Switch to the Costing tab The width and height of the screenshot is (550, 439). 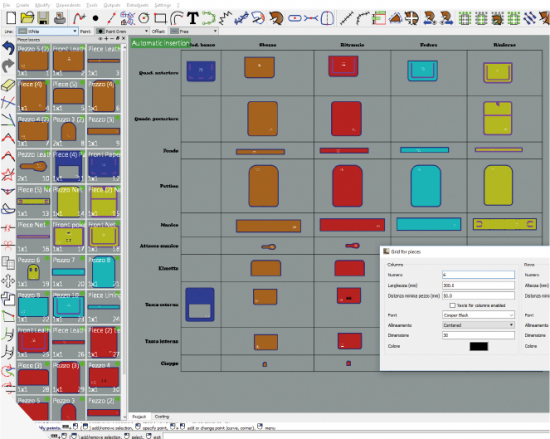(x=162, y=417)
